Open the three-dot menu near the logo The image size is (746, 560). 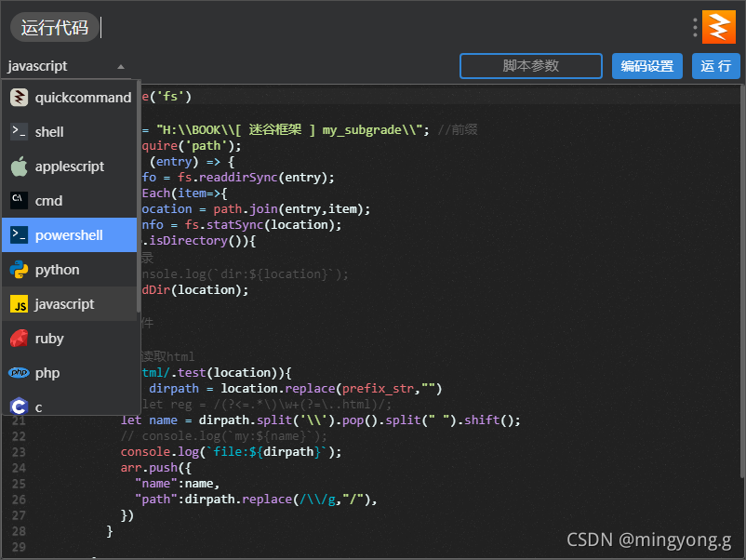tap(693, 27)
